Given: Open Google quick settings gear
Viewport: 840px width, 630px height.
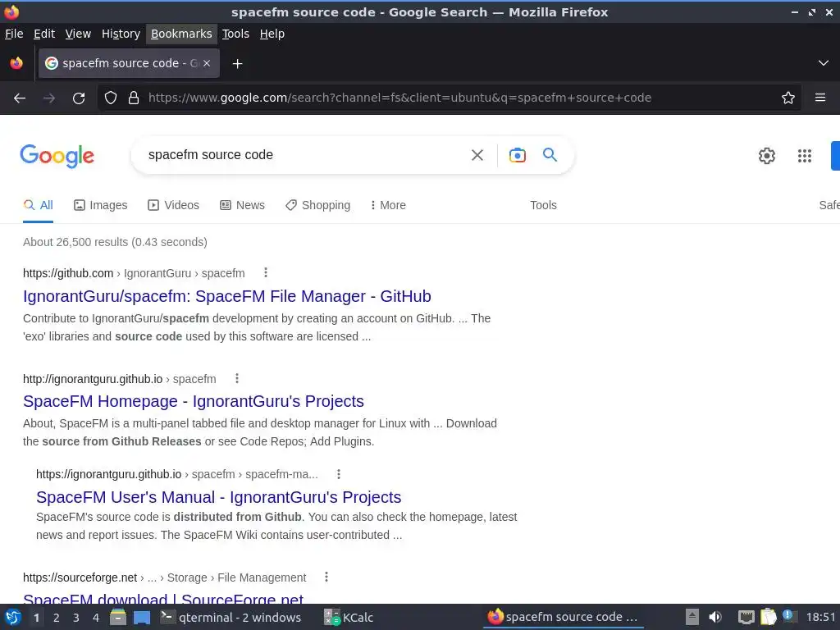Looking at the screenshot, I should pos(767,155).
